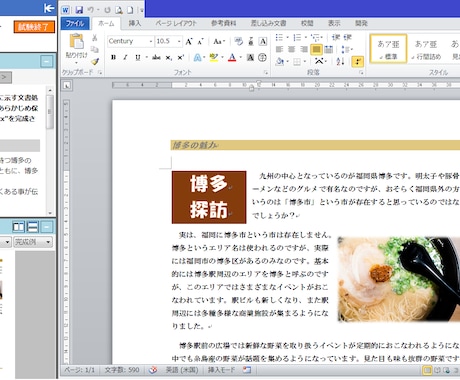
Task: Toggle Underline formatting
Action: (x=138, y=58)
